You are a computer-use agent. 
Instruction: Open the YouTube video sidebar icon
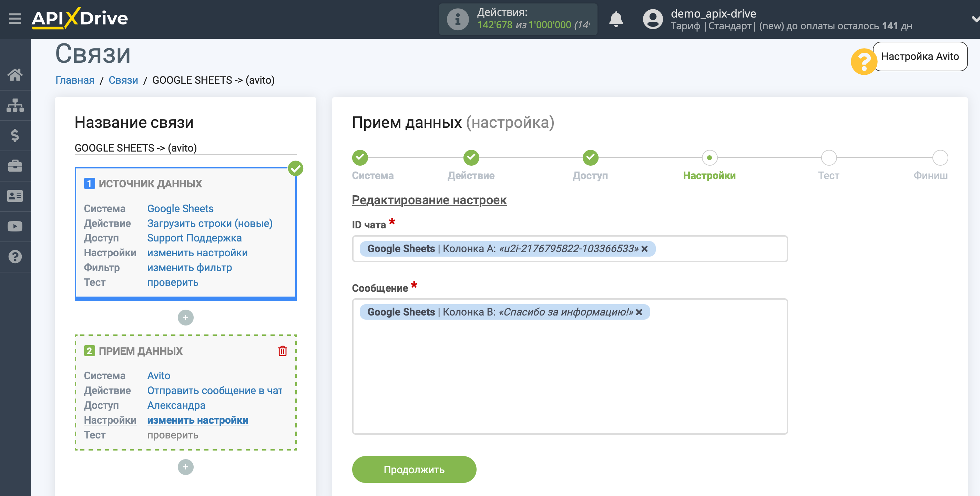[15, 226]
